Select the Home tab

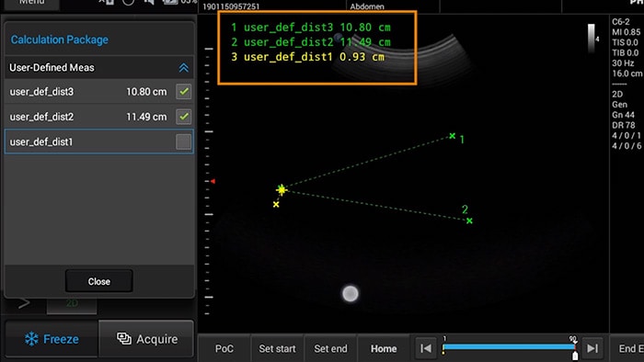pyautogui.click(x=384, y=348)
